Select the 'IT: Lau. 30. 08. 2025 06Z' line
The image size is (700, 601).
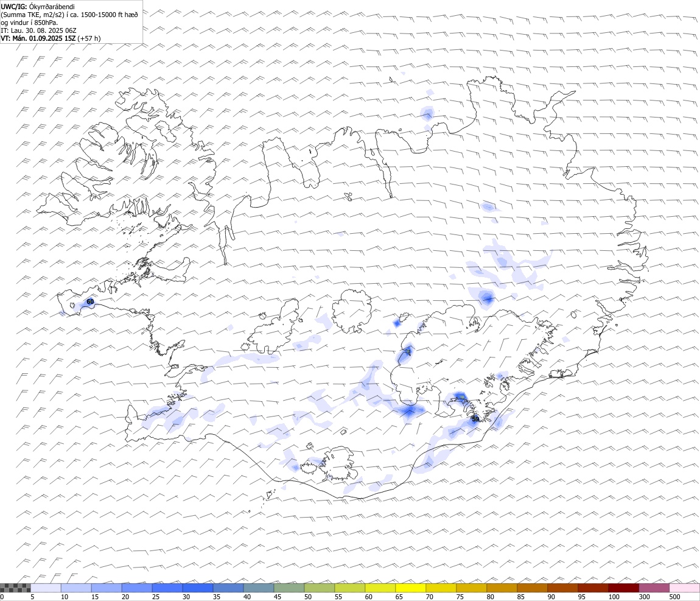point(38,30)
